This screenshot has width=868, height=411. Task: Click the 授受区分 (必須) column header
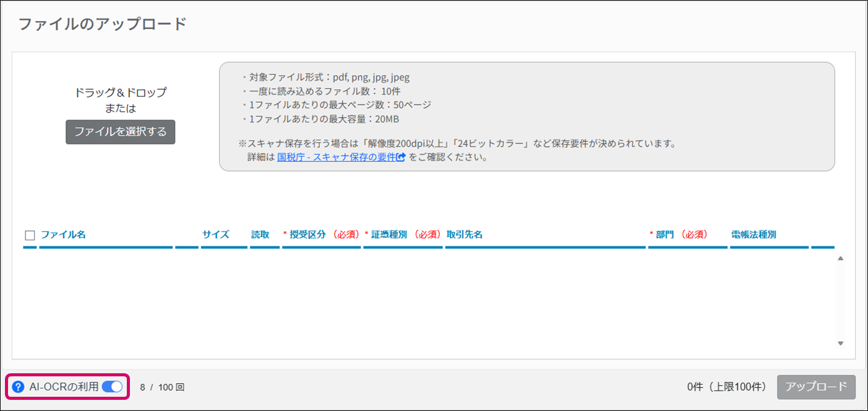pyautogui.click(x=321, y=235)
